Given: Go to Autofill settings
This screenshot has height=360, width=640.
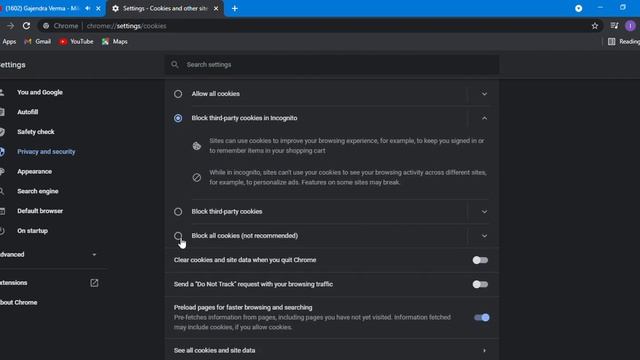Looking at the screenshot, I should [28, 112].
